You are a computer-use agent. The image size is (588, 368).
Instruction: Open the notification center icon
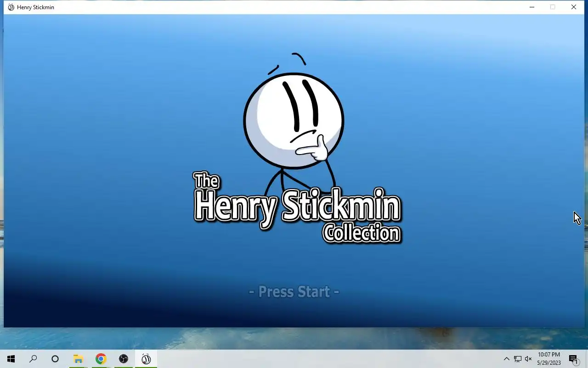(x=573, y=359)
